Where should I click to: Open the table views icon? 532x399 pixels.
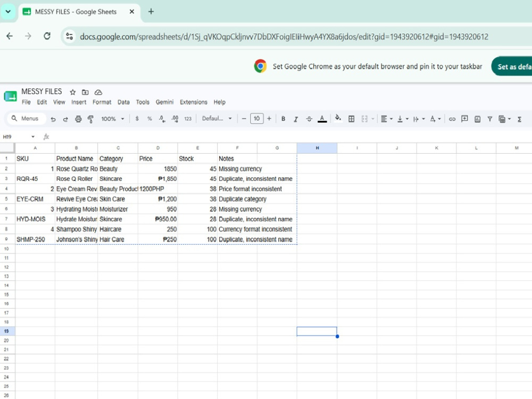pos(504,119)
